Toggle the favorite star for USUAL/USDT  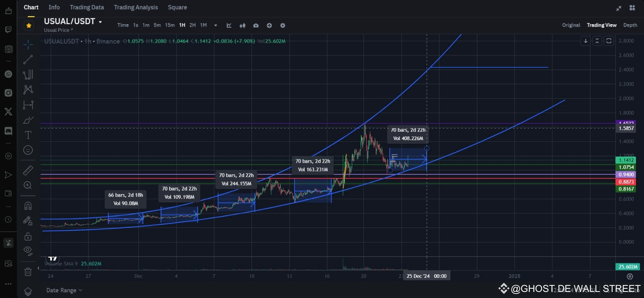[x=29, y=25]
